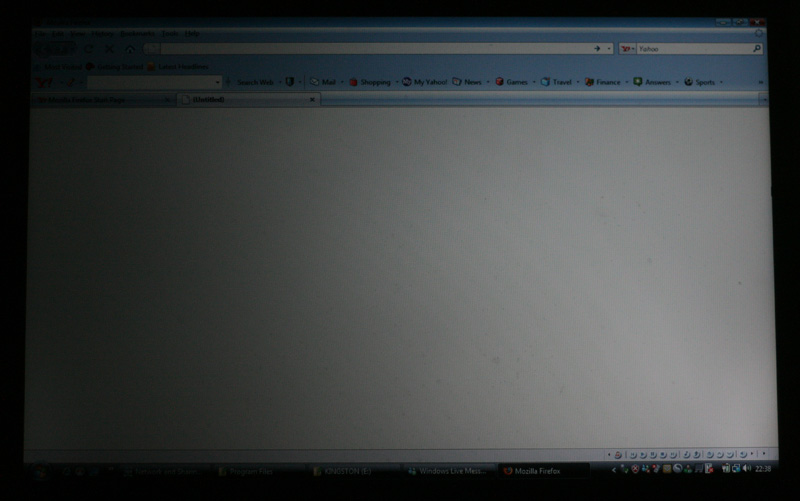The height and width of the screenshot is (501, 800).
Task: Open the Windows Start orb
Action: (40, 472)
